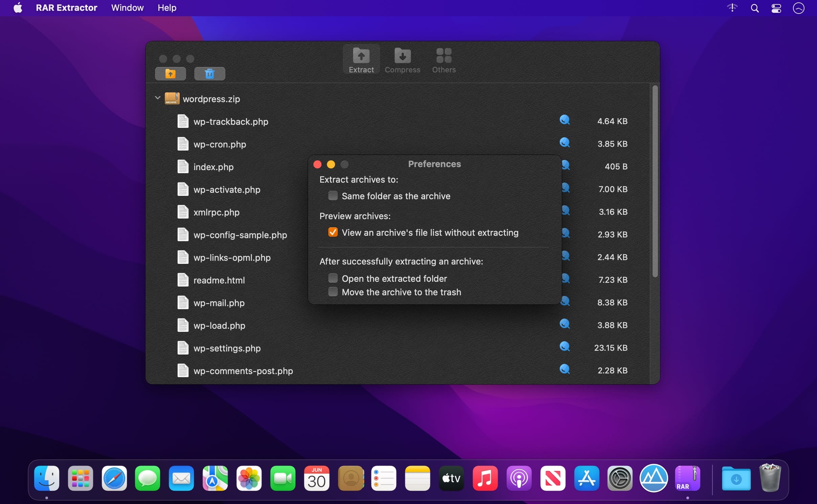Open the Apple menu
The height and width of the screenshot is (504, 817).
coord(18,8)
